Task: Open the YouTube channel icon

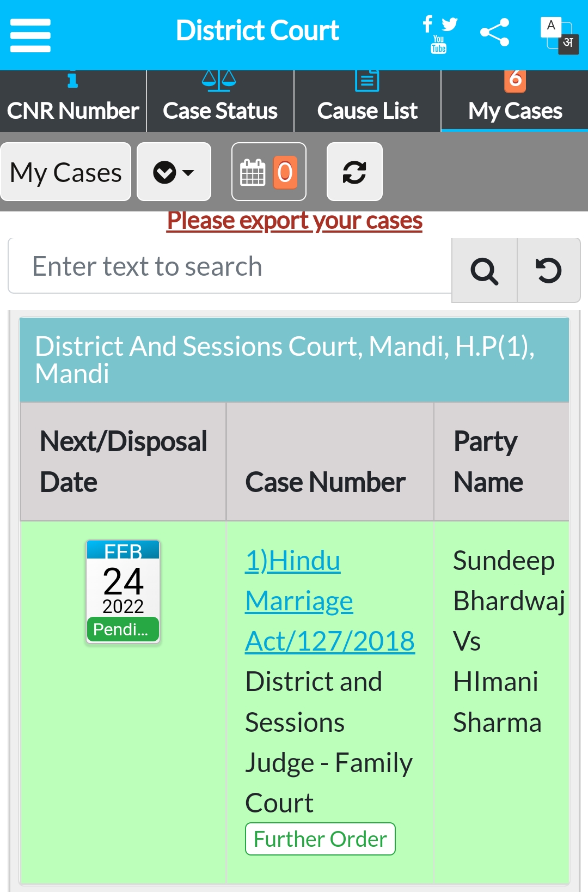Action: pos(439,44)
